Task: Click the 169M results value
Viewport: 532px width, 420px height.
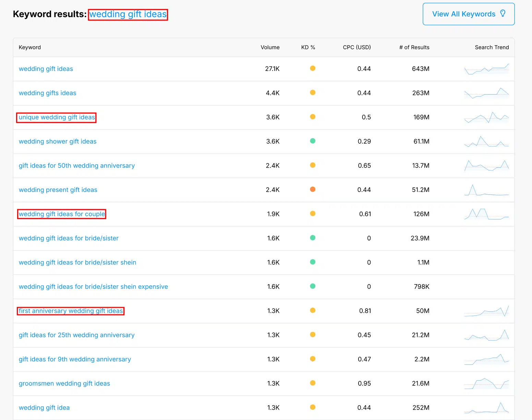Action: pyautogui.click(x=421, y=117)
